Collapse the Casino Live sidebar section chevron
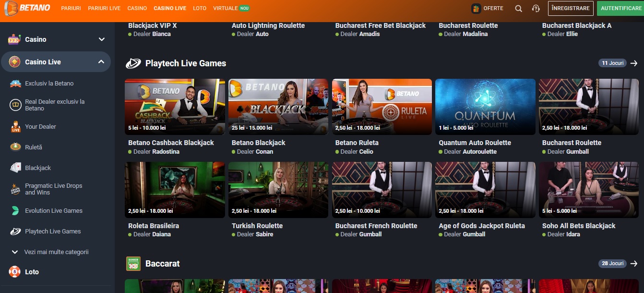The height and width of the screenshot is (293, 644). tap(101, 62)
